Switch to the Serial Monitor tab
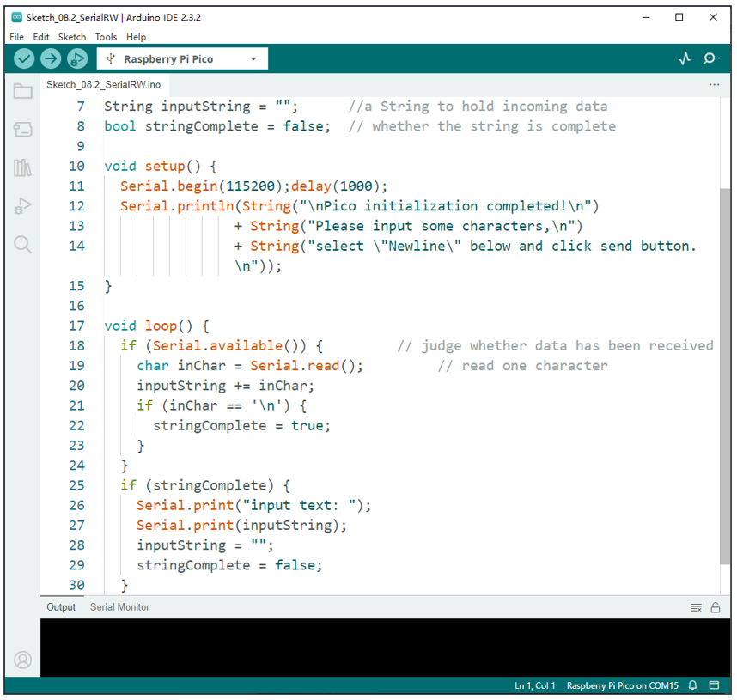 119,607
